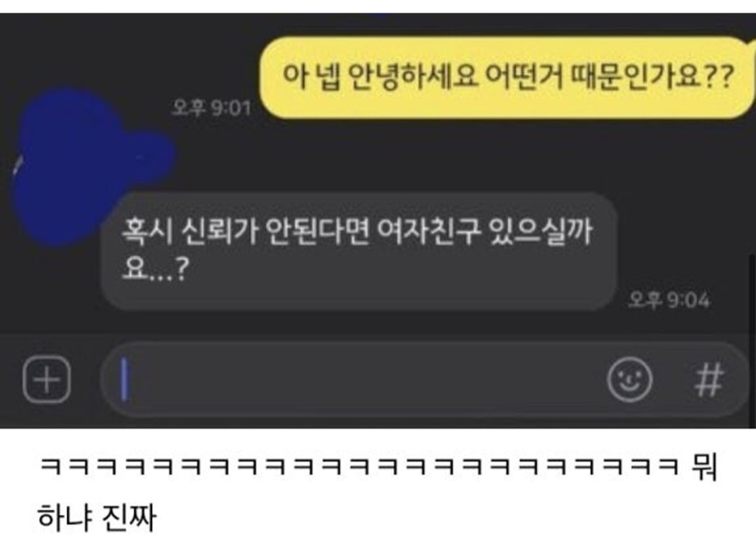Click '요...?' on the gray bubble's second line
This screenshot has height=545, width=756.
tap(154, 269)
